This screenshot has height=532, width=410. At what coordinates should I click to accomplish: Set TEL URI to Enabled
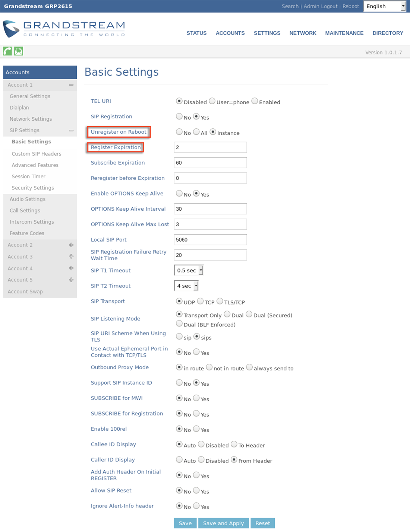click(255, 101)
